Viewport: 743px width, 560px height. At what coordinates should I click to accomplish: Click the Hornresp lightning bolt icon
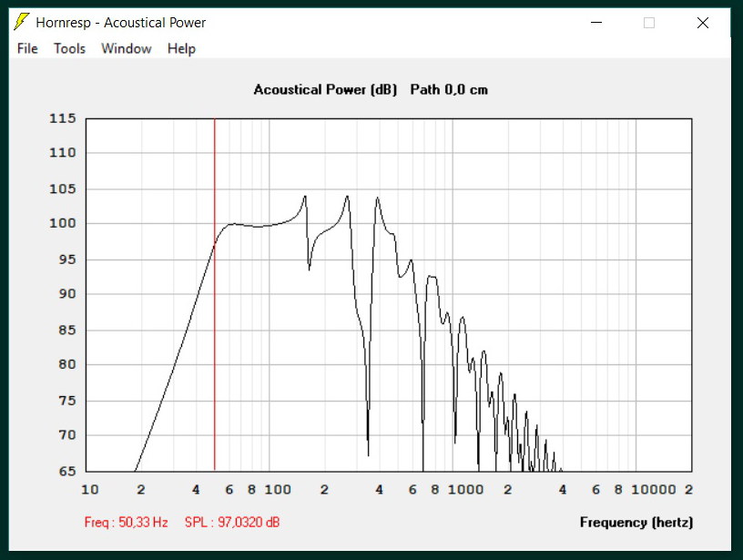point(21,22)
